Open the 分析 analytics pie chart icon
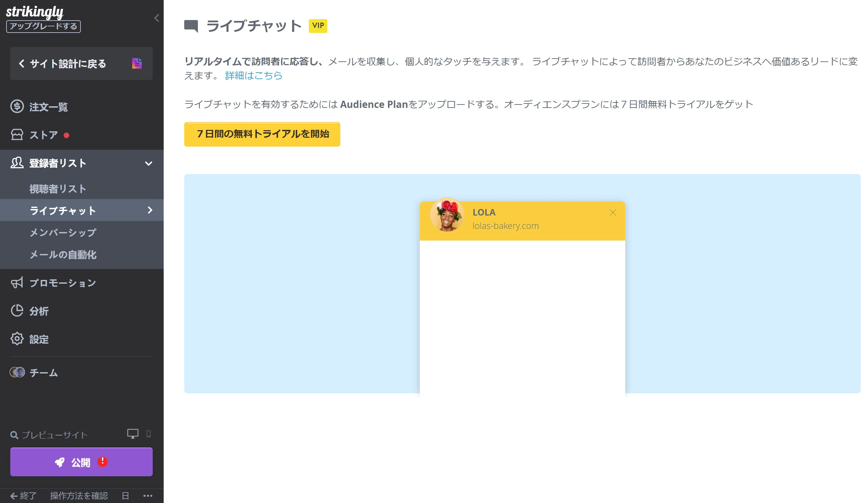The image size is (868, 503). tap(18, 311)
